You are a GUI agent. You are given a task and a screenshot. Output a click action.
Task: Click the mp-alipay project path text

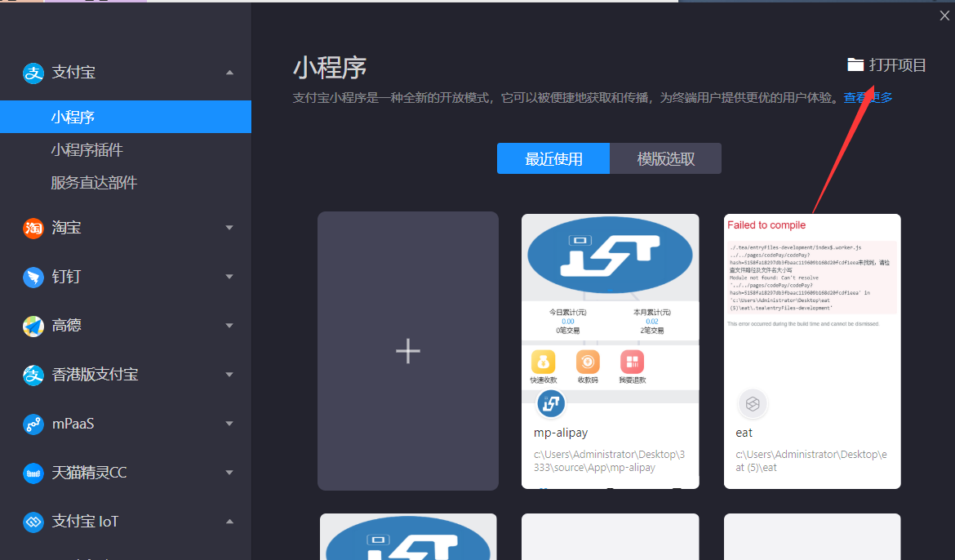(x=609, y=461)
